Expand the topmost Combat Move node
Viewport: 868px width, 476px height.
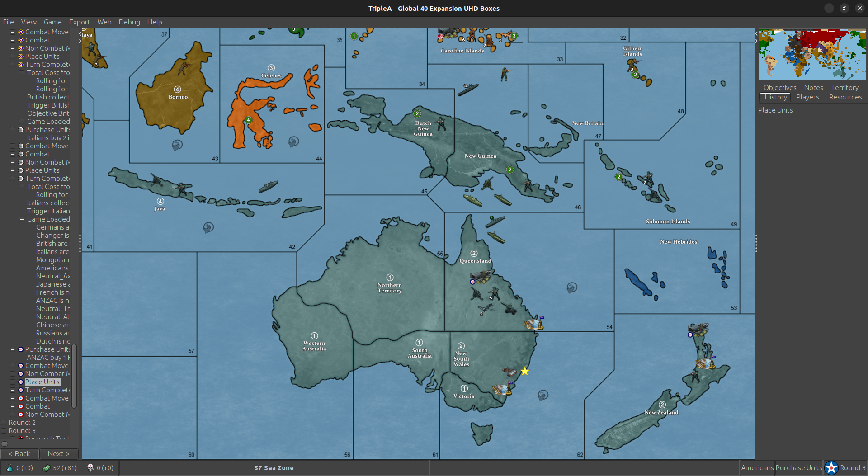[x=13, y=32]
